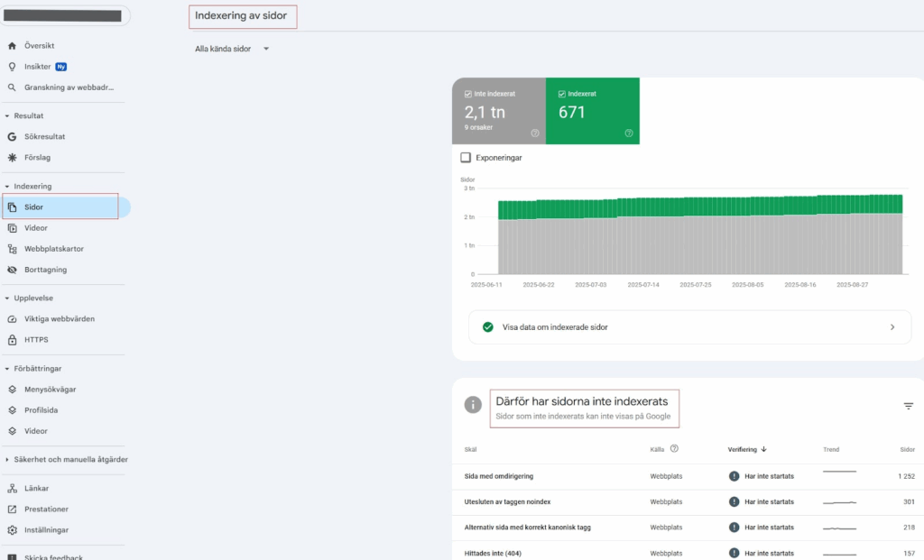Image resolution: width=924 pixels, height=560 pixels.
Task: Expand Säkerhet och manuella åtgärder
Action: 7,459
